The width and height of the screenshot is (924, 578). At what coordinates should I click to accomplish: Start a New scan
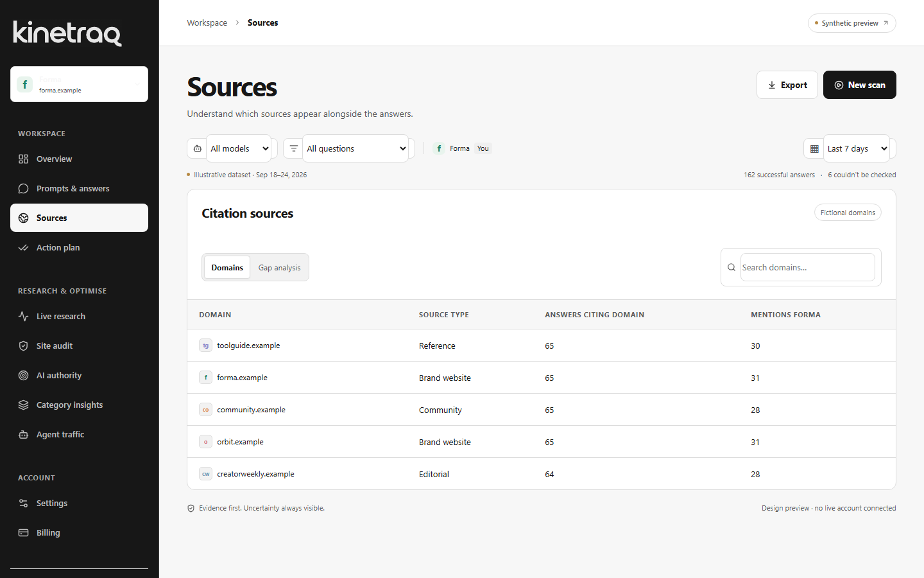tap(860, 85)
